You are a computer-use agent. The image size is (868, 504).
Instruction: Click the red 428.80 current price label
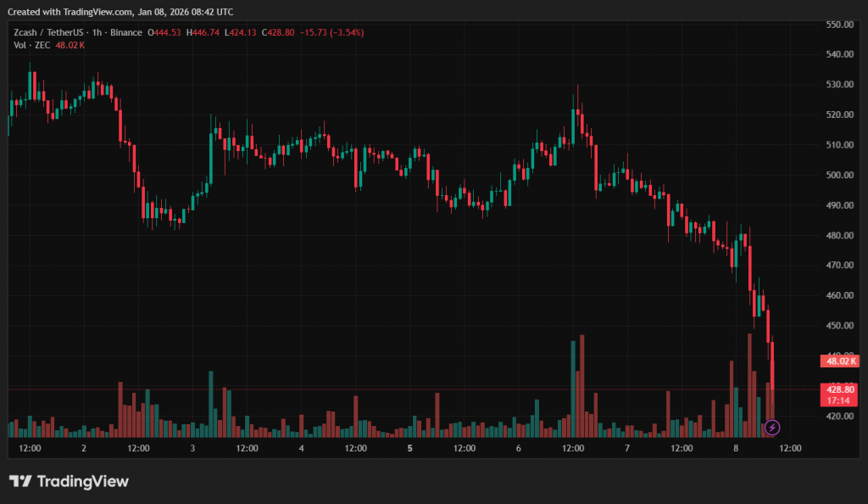click(839, 389)
